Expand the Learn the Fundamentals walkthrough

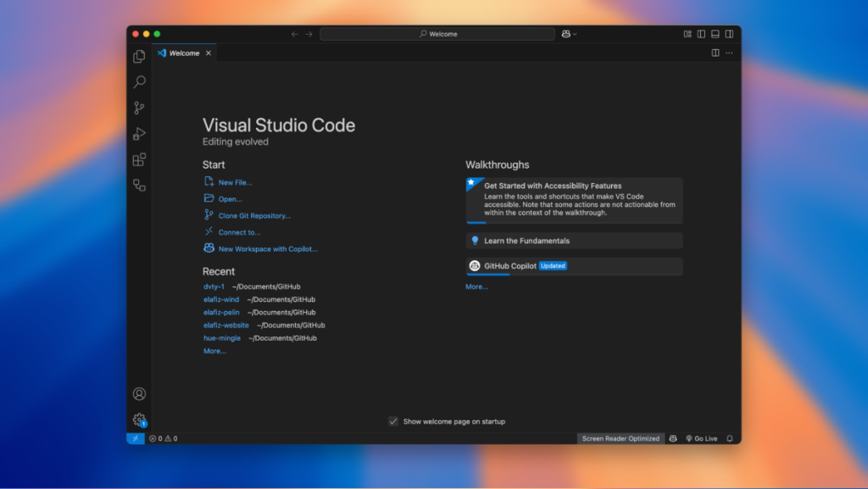pos(574,240)
